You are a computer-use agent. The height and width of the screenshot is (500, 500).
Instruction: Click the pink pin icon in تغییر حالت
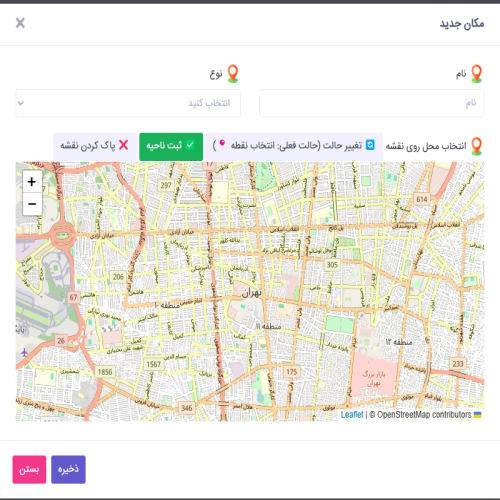pos(222,144)
